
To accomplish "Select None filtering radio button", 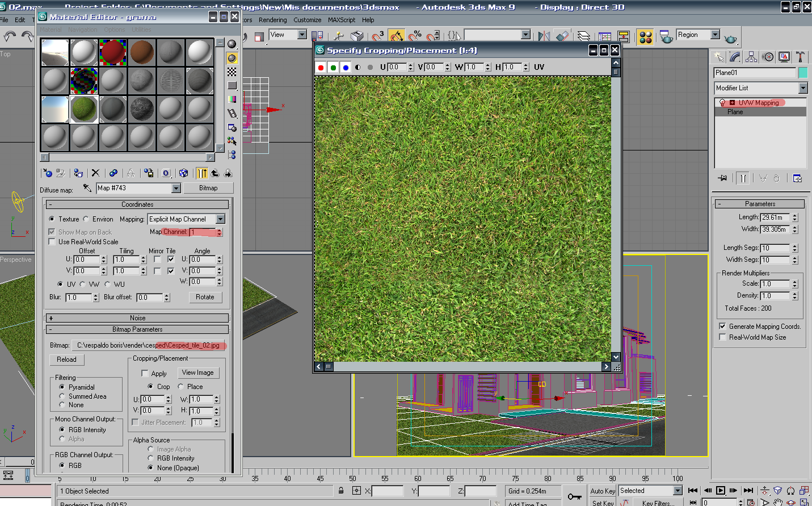I will (62, 405).
